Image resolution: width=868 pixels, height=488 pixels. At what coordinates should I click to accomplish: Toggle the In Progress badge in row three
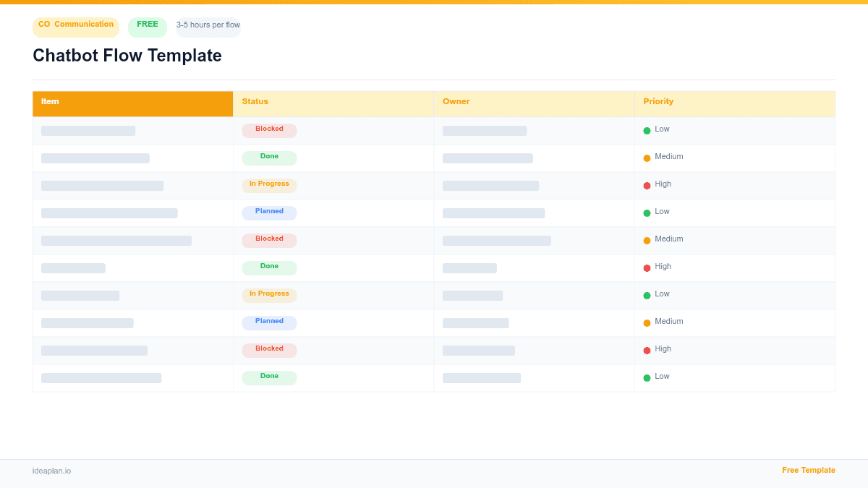[269, 184]
